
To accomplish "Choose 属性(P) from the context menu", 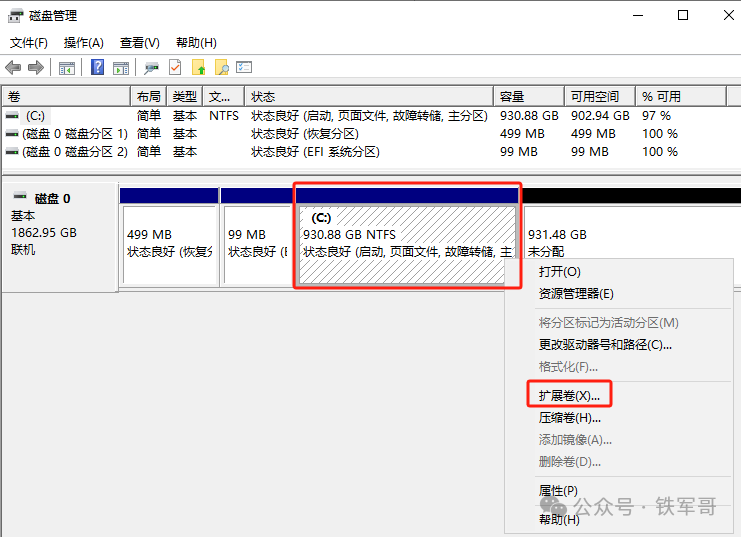I will 558,491.
